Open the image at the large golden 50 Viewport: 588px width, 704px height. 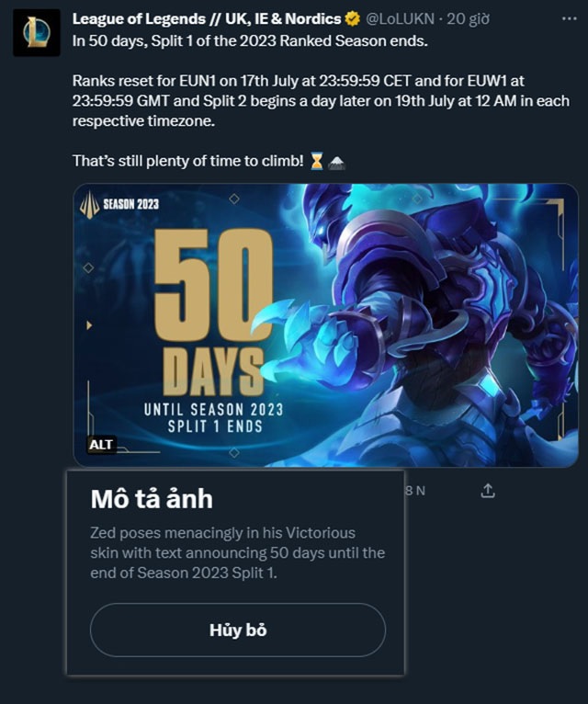[213, 283]
